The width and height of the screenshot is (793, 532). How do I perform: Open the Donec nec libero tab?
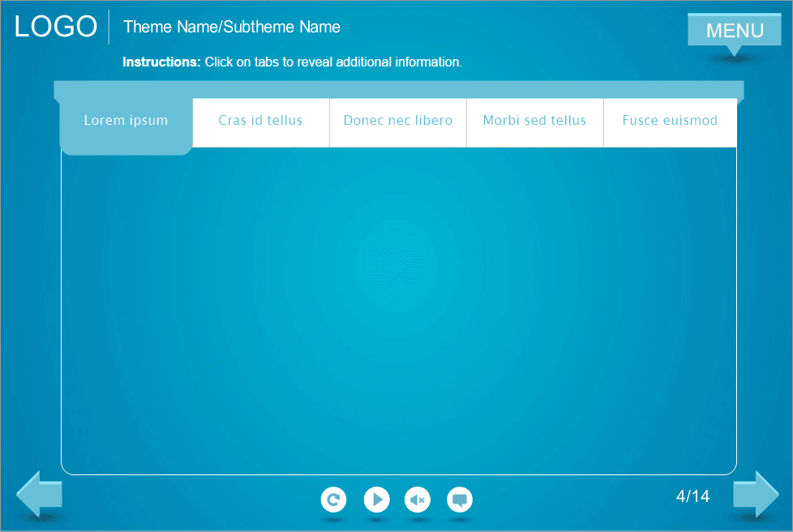tap(397, 120)
